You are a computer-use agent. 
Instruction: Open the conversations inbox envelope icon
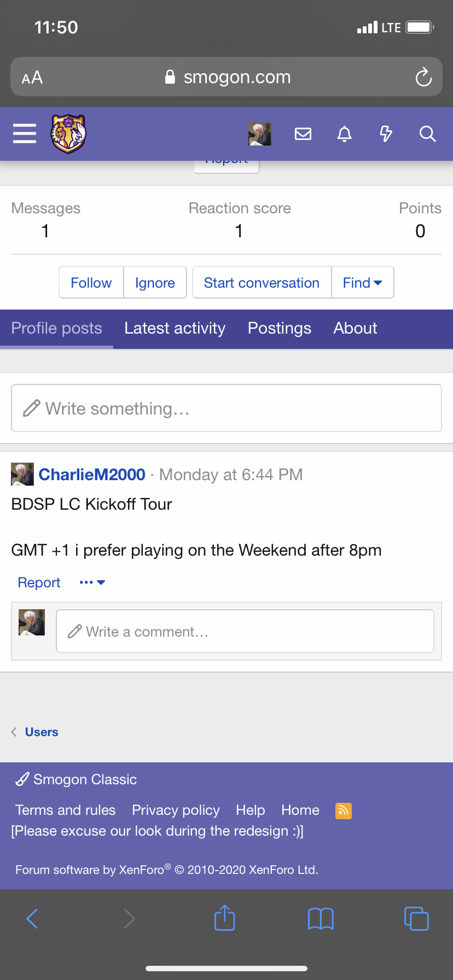click(x=303, y=133)
